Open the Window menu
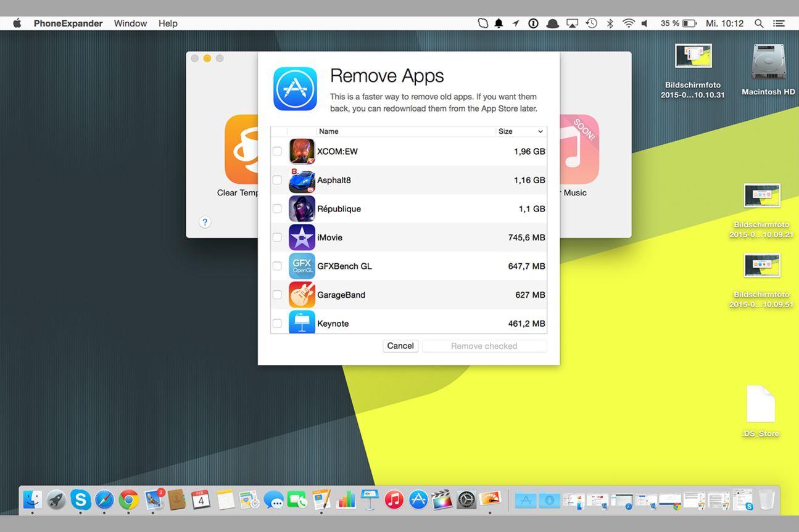This screenshot has height=532, width=799. (x=130, y=23)
